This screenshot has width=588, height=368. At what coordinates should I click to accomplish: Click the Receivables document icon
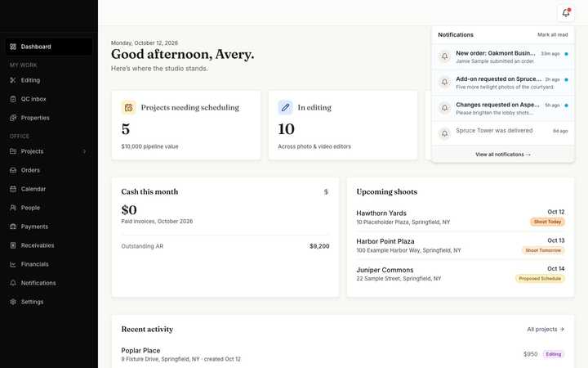(13, 245)
